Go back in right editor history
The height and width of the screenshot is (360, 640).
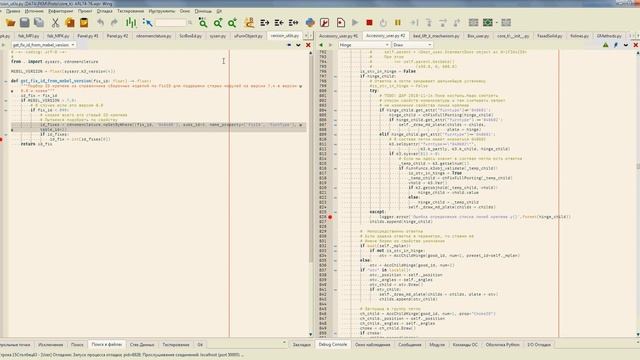coord(321,45)
